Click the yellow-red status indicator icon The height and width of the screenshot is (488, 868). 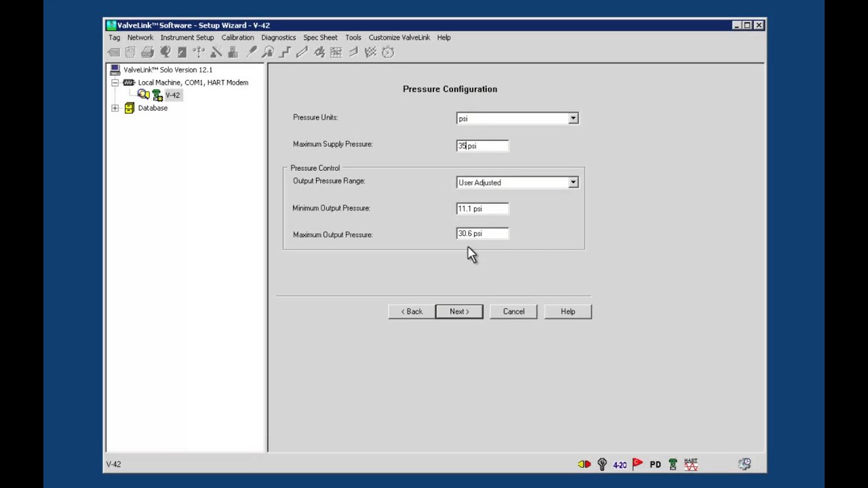pyautogui.click(x=584, y=464)
